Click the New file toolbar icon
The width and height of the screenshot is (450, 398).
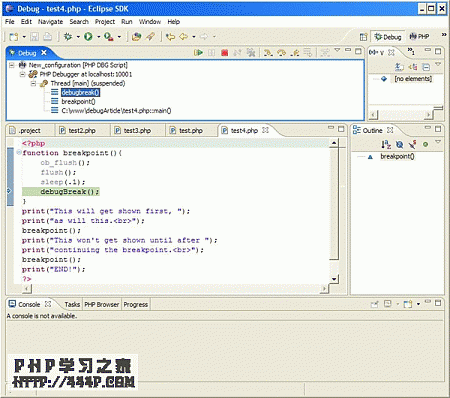14,37
